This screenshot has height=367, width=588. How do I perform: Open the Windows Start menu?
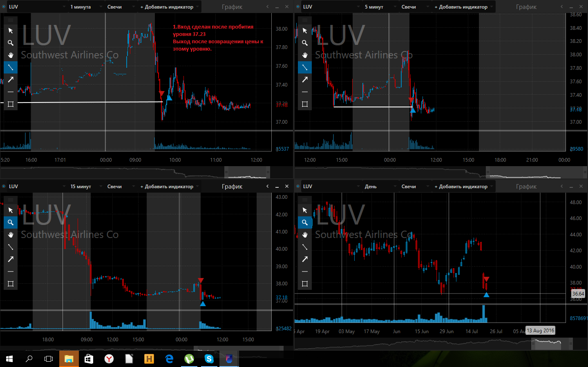9,359
